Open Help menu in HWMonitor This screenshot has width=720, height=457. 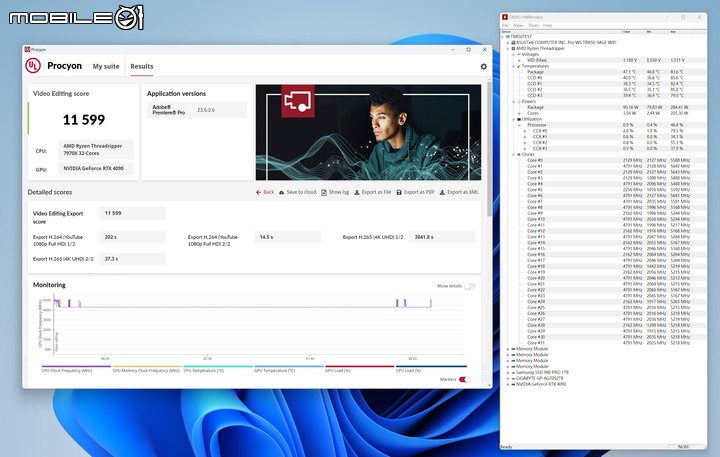(547, 26)
